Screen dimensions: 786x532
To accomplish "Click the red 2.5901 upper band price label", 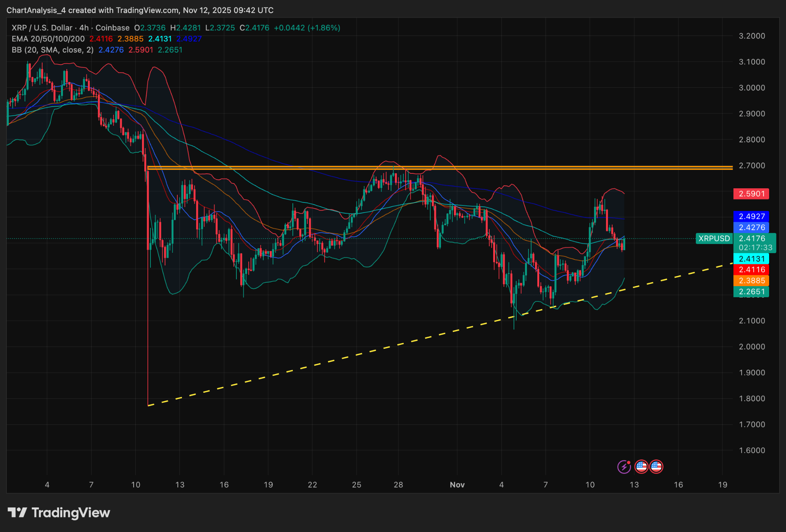I will 751,194.
